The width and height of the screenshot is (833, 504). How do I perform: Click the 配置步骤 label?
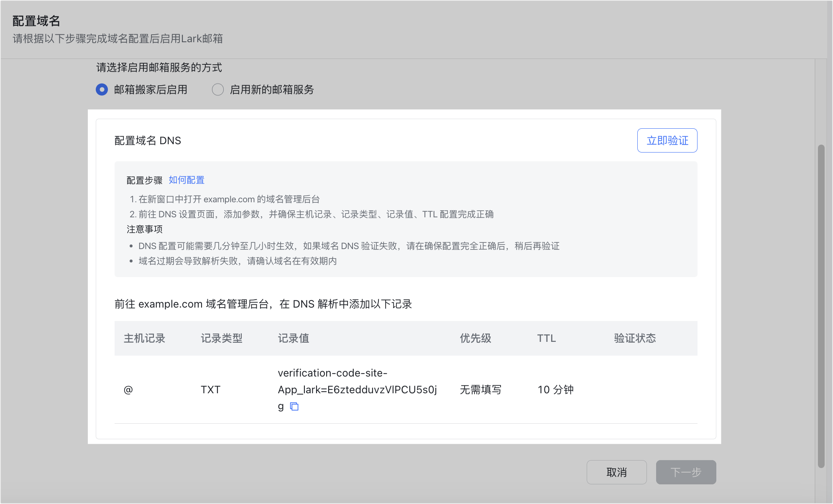pyautogui.click(x=145, y=180)
